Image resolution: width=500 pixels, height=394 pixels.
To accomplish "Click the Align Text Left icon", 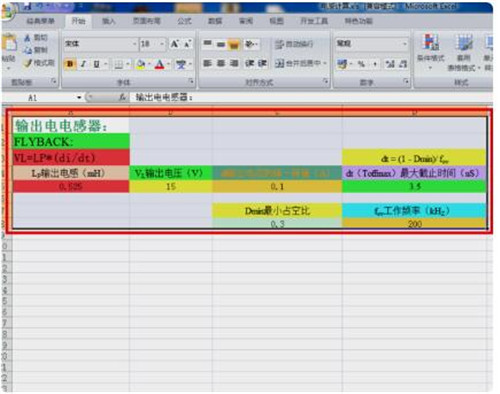I will (x=208, y=63).
